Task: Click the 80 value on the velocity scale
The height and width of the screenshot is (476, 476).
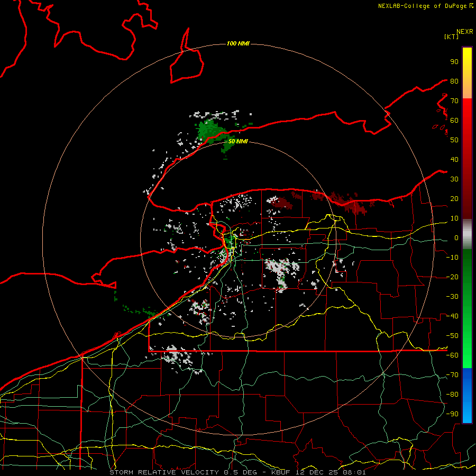Action: tap(454, 81)
